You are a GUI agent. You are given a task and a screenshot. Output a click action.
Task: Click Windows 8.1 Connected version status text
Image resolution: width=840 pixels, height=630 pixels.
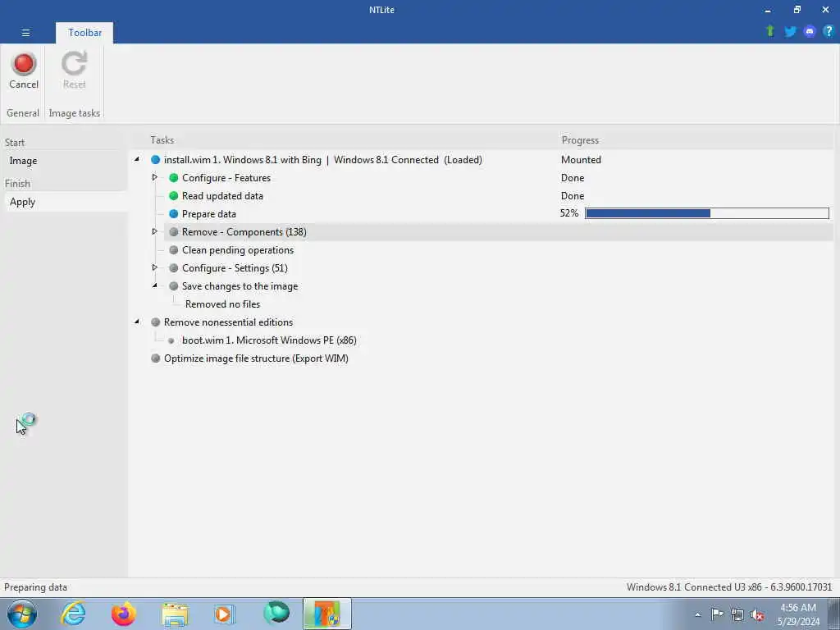point(729,587)
